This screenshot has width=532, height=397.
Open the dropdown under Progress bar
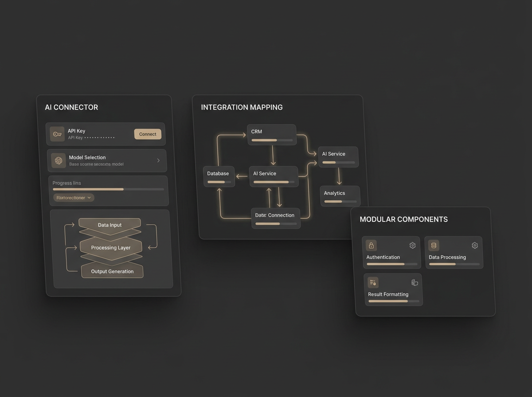pyautogui.click(x=74, y=198)
